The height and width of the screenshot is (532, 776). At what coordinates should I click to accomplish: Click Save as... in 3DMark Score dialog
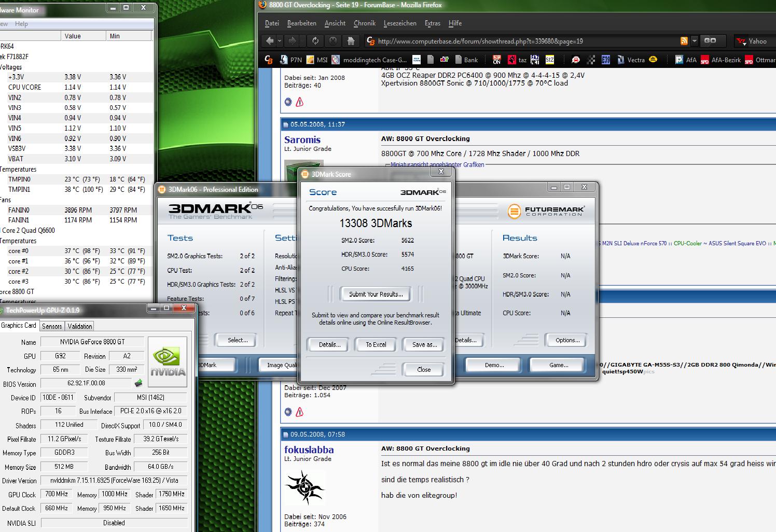424,345
